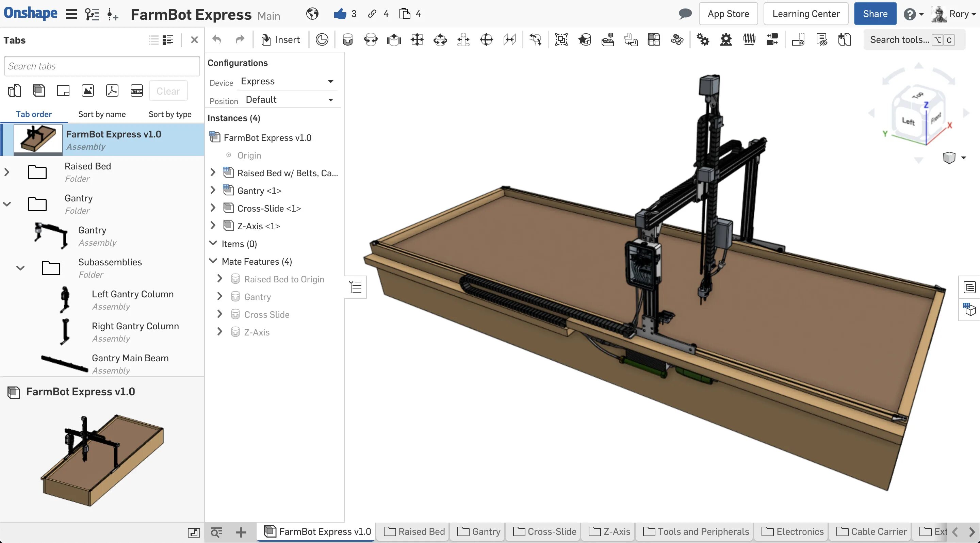Click the Redo tool in toolbar
Screen dimensions: 980x543
point(239,39)
